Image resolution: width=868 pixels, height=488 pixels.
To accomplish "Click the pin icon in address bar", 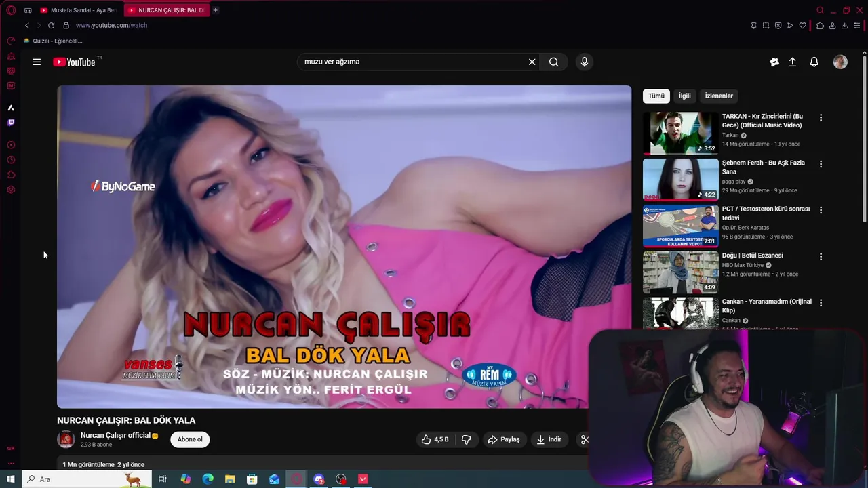I will [753, 26].
